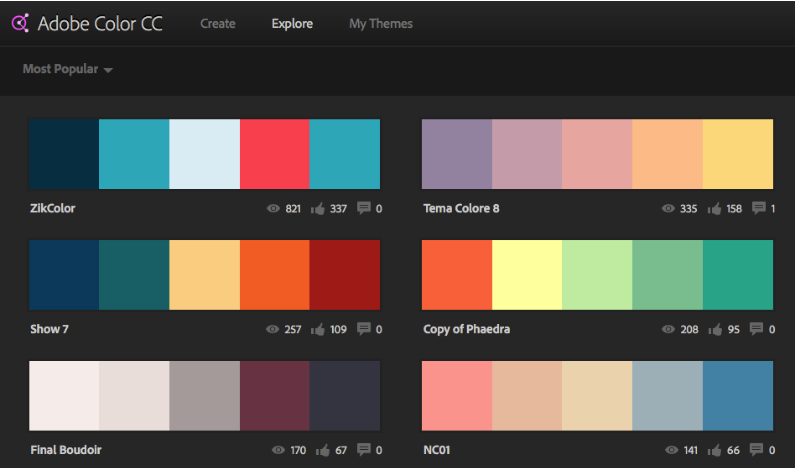Select the teal green swatch in Copy of Phaedra
This screenshot has width=795, height=468.
pyautogui.click(x=738, y=275)
